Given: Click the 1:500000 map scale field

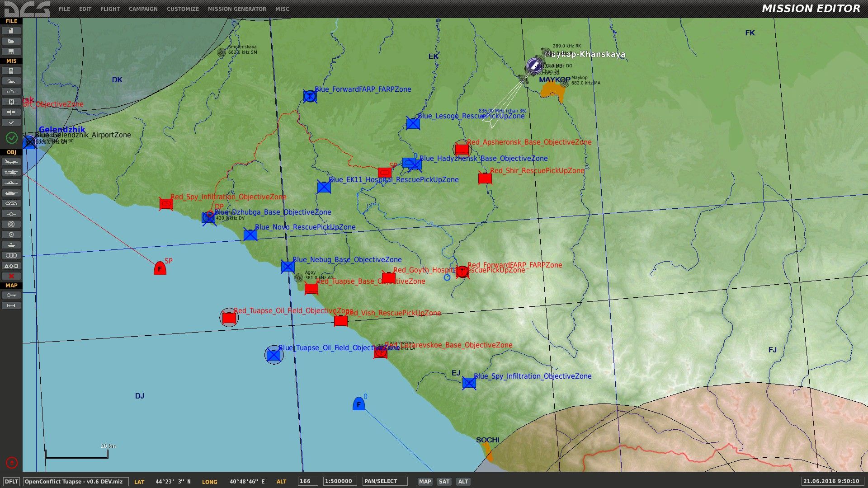Looking at the screenshot, I should [340, 482].
